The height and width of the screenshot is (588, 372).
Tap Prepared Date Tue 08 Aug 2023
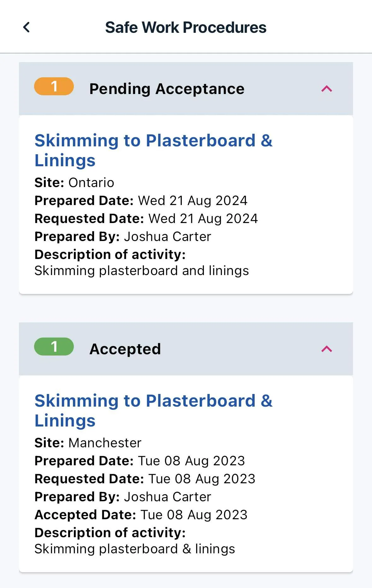(x=140, y=461)
